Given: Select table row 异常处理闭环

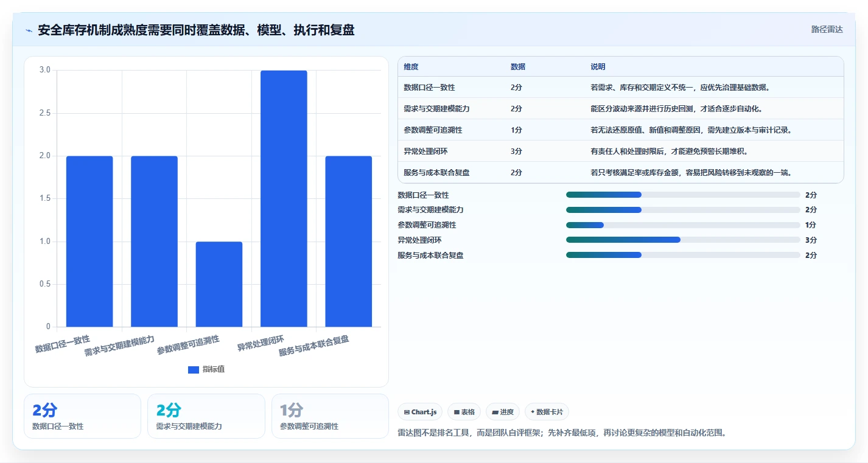Looking at the screenshot, I should (621, 151).
